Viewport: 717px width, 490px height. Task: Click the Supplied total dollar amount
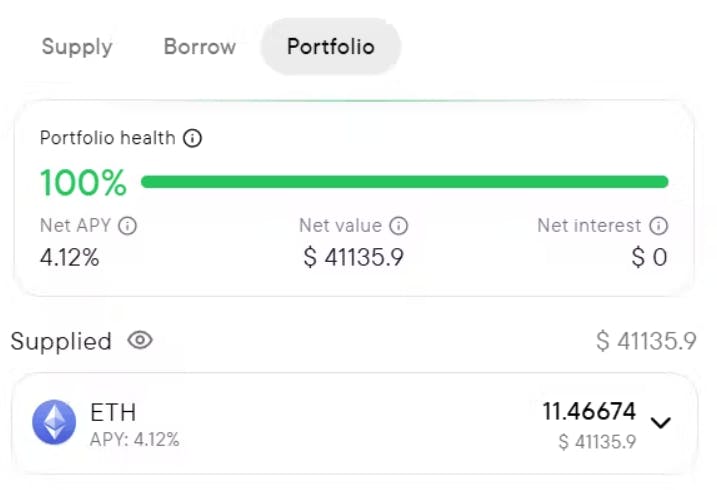[646, 341]
